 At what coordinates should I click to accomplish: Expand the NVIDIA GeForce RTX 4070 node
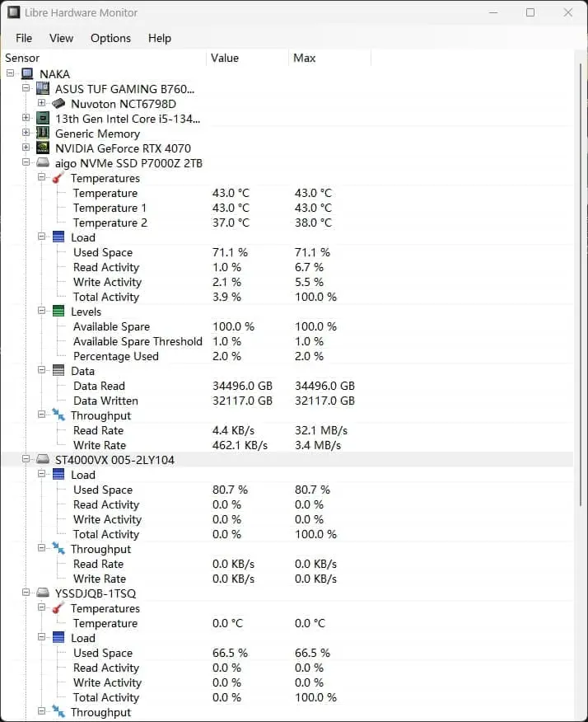[x=26, y=148]
